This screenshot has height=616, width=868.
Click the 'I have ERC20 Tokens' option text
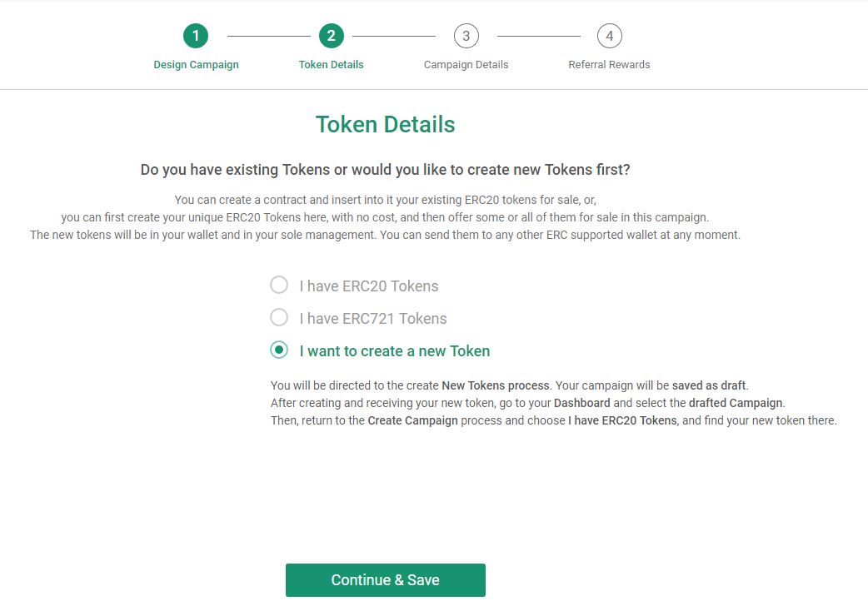tap(369, 286)
